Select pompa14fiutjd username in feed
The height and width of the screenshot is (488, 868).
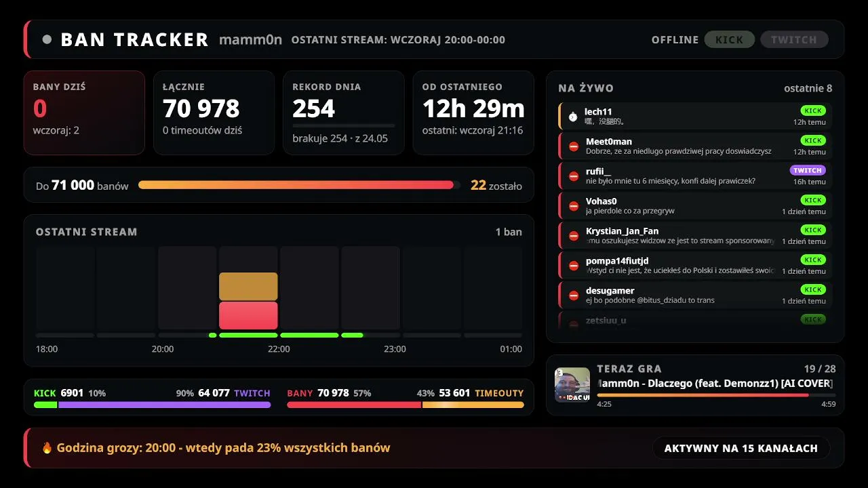617,261
